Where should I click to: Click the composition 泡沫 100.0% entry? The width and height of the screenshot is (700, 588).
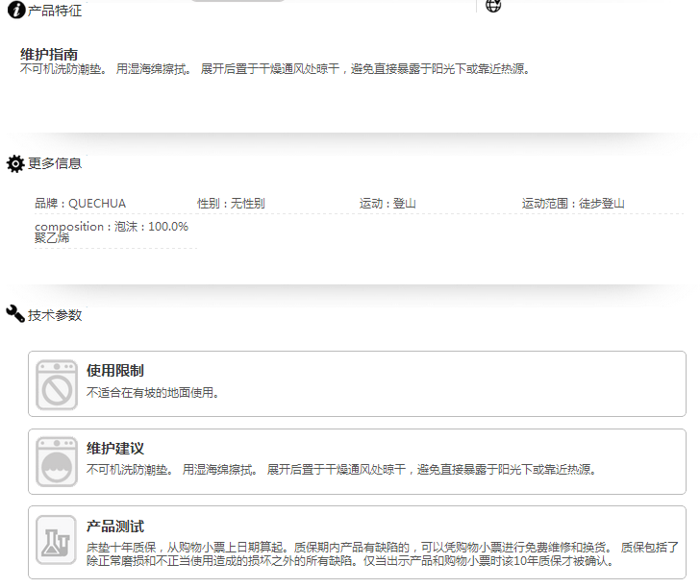[x=112, y=232]
